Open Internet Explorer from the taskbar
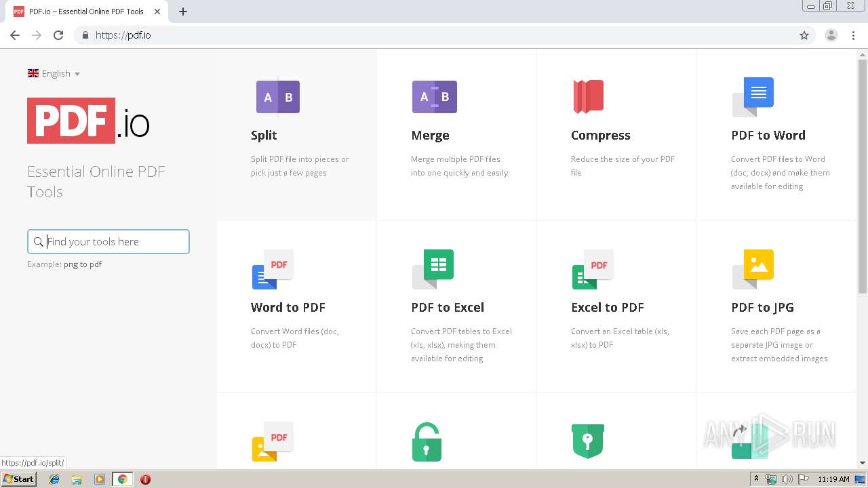The image size is (868, 488). point(54,479)
